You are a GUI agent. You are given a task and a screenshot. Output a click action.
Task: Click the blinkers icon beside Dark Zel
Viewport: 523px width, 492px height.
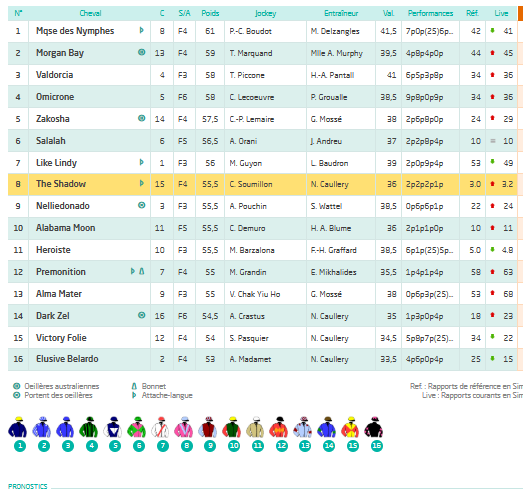[142, 315]
